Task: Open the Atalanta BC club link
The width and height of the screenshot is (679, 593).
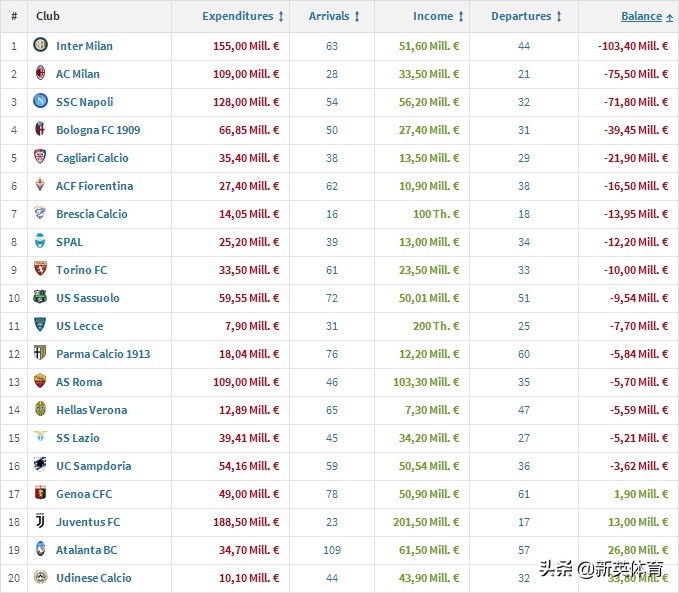Action: [x=86, y=550]
